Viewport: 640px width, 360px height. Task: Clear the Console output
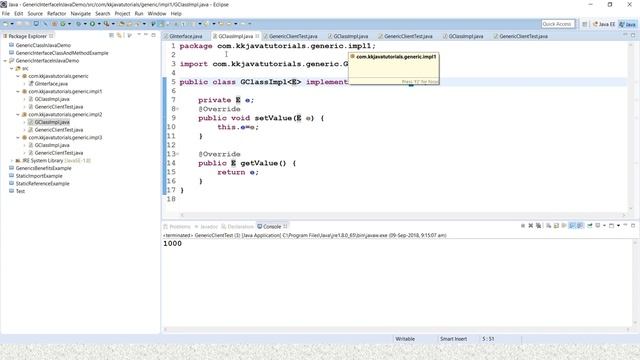(x=548, y=225)
